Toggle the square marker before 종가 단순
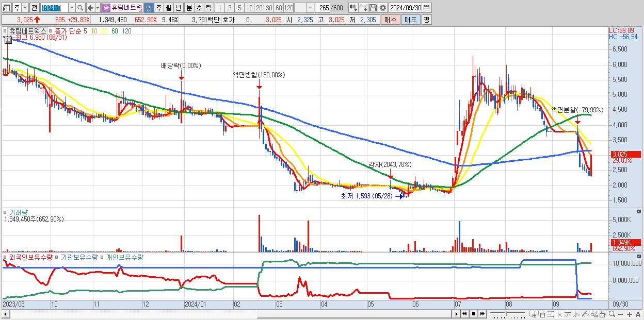 point(51,31)
